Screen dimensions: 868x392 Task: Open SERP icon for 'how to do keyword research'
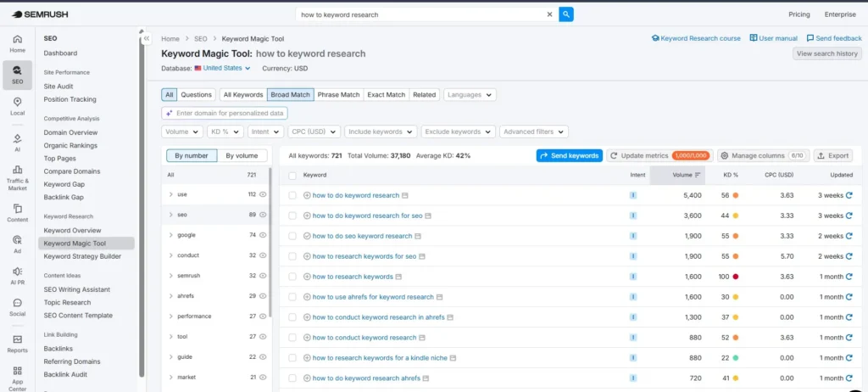(x=404, y=195)
